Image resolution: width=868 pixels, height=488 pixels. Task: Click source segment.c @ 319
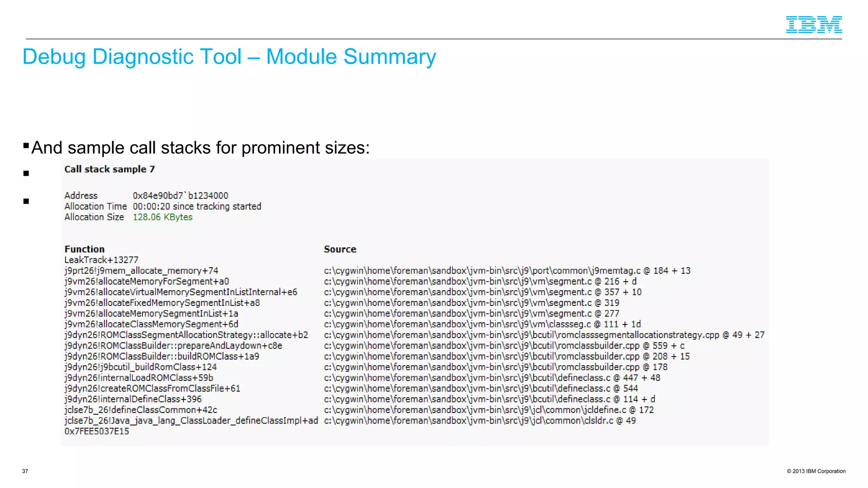click(x=472, y=303)
